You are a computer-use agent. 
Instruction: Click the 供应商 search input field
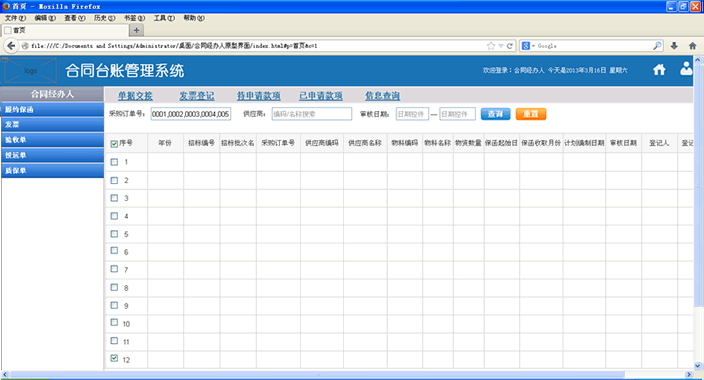tap(312, 114)
